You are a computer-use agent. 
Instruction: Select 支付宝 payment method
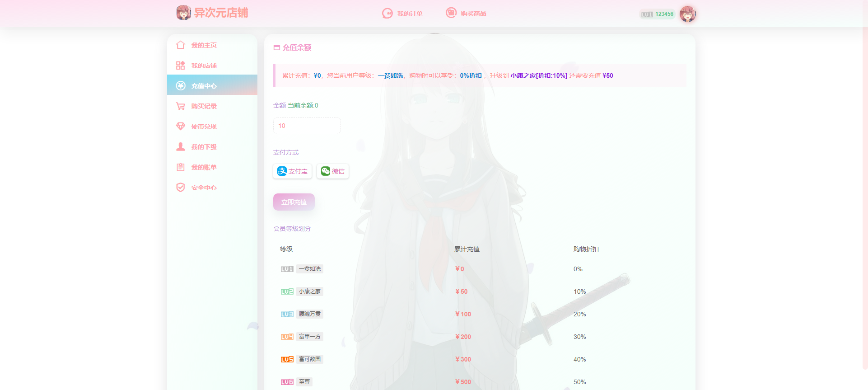tap(293, 171)
